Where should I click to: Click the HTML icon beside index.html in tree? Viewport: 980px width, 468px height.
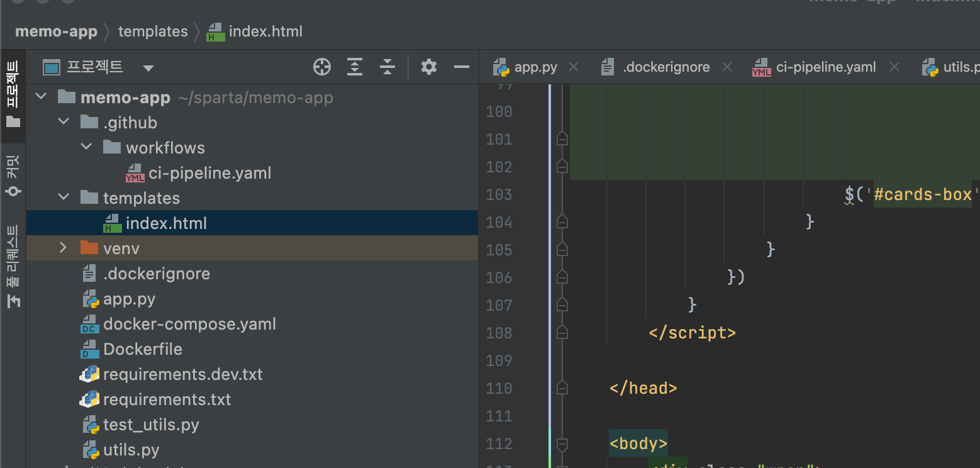tap(113, 223)
